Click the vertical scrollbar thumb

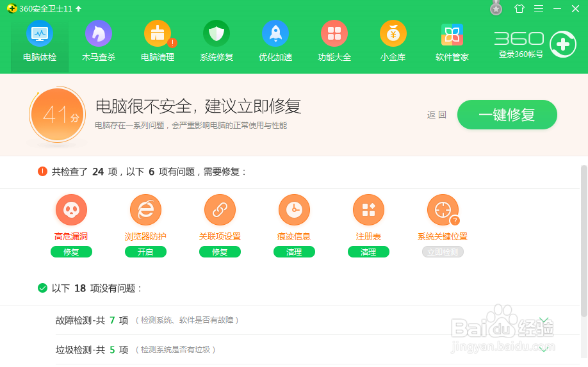click(584, 241)
